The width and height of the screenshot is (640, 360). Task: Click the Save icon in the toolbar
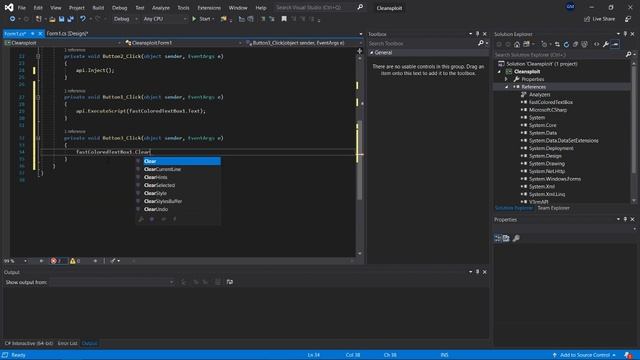click(62, 19)
